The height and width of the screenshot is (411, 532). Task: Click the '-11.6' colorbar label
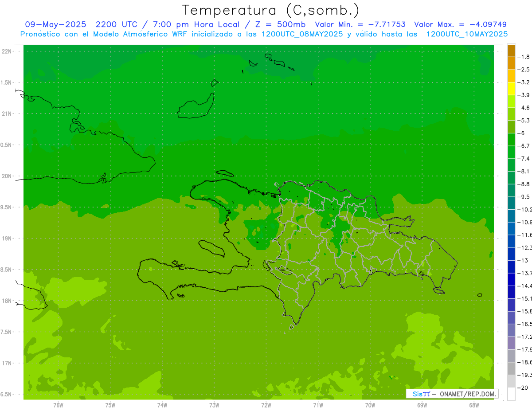click(525, 235)
